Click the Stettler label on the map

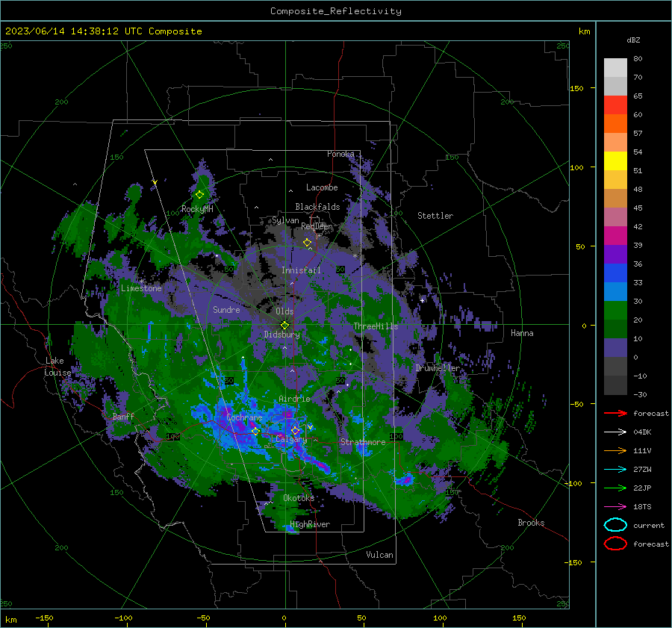435,216
